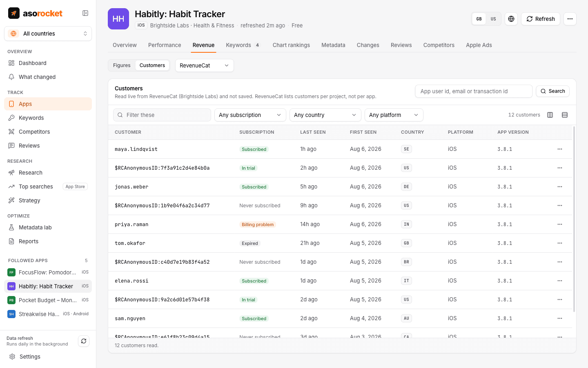Switch storefront to GB
The height and width of the screenshot is (368, 588).
(x=479, y=19)
